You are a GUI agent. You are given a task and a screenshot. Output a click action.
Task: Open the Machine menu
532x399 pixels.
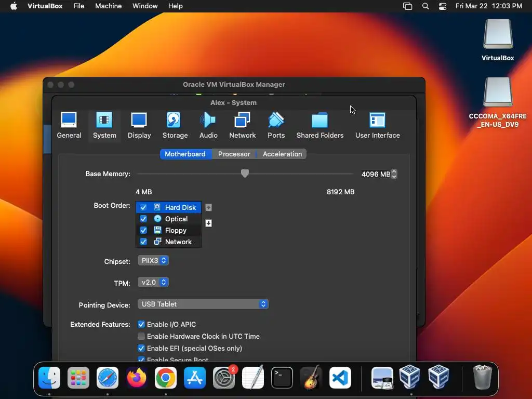(108, 6)
